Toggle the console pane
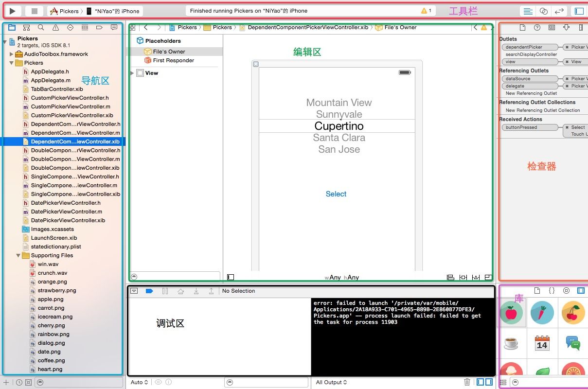This screenshot has width=588, height=389. pos(488,382)
